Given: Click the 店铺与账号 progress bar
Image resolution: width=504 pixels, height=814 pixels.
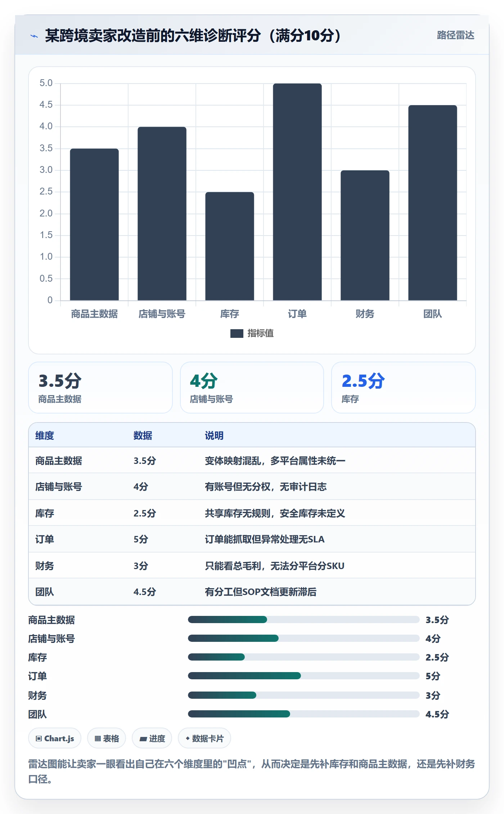Looking at the screenshot, I should (303, 638).
